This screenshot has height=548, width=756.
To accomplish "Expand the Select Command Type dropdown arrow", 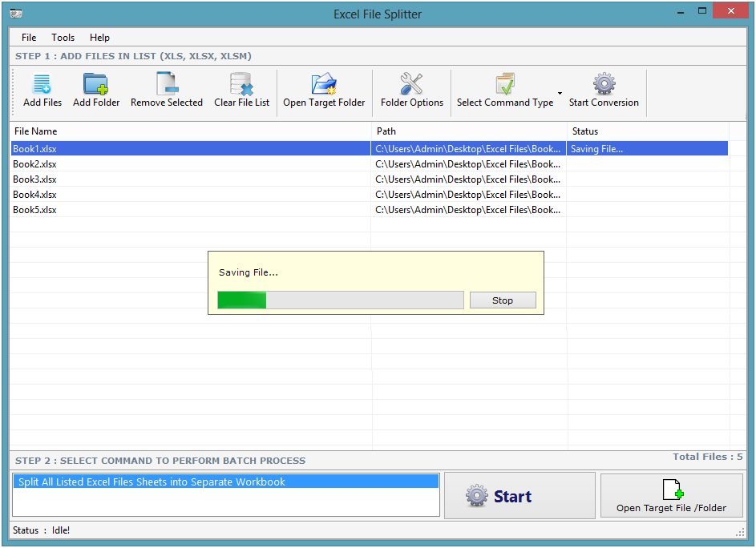I will point(560,94).
